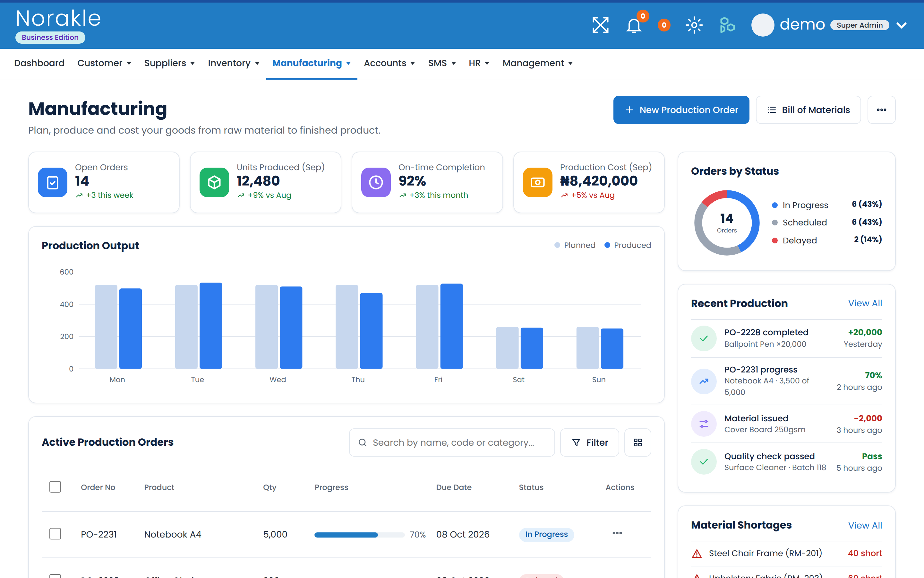Open the Bill of Materials button
Viewport: 924px width, 578px height.
808,110
